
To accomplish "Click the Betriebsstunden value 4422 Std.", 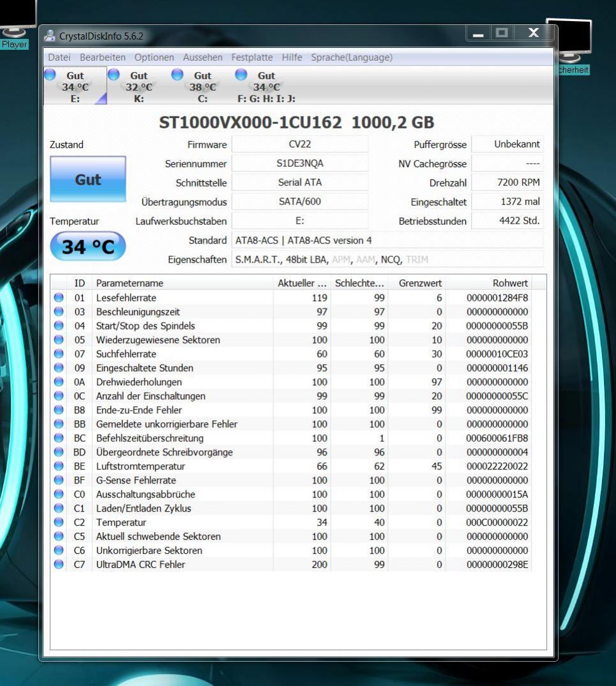I will point(507,221).
